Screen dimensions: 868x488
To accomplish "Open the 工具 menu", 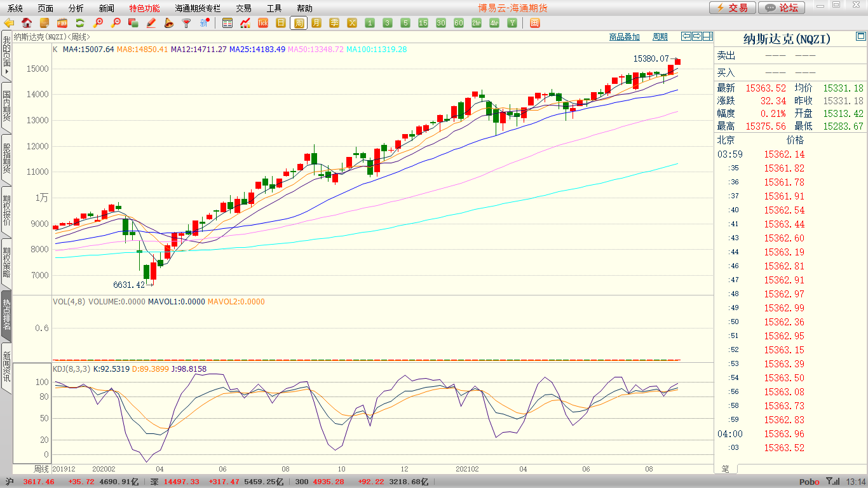I will click(x=274, y=8).
